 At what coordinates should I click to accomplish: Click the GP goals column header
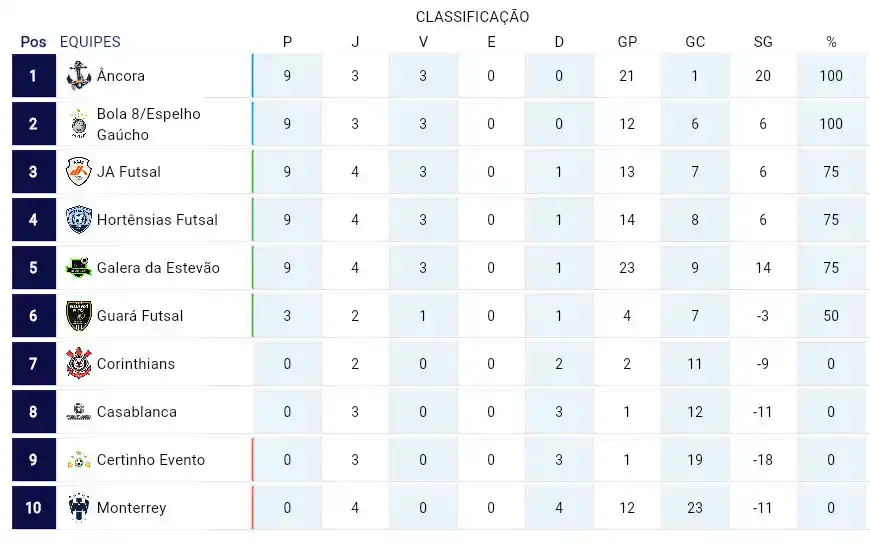[627, 42]
